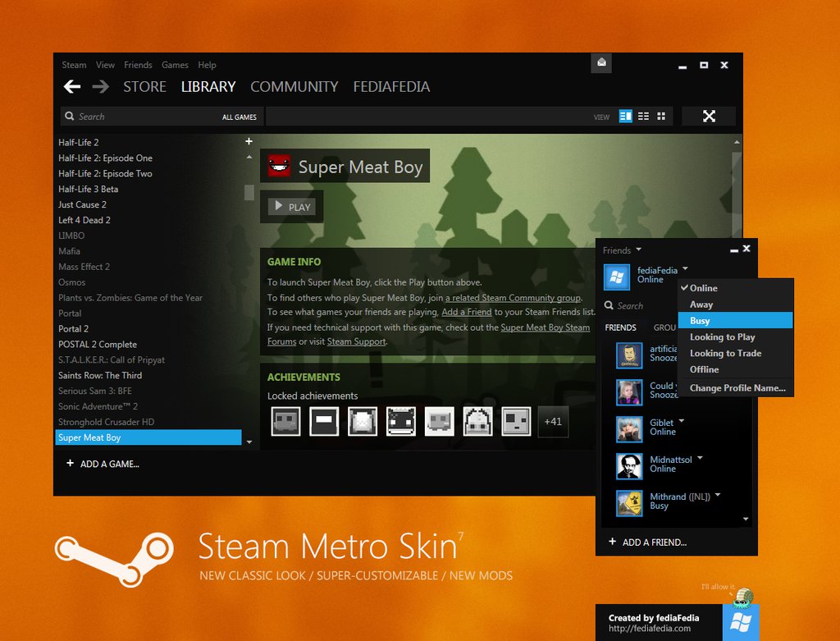Open the Friends title dropdown arrow
Image resolution: width=840 pixels, height=641 pixels.
point(638,250)
